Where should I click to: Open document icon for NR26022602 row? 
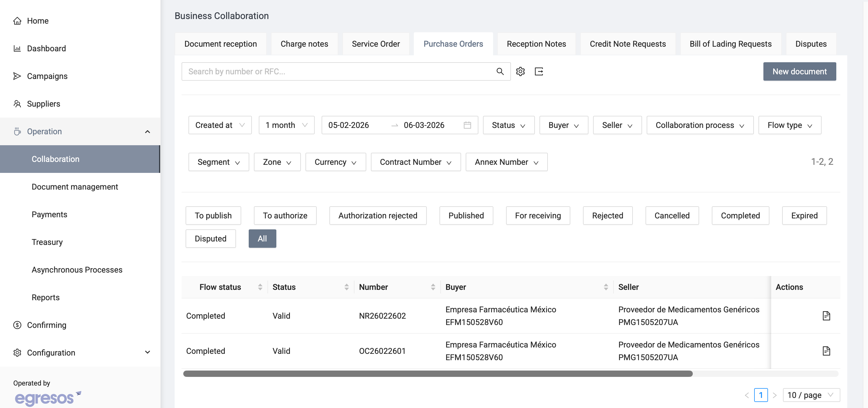(x=826, y=316)
